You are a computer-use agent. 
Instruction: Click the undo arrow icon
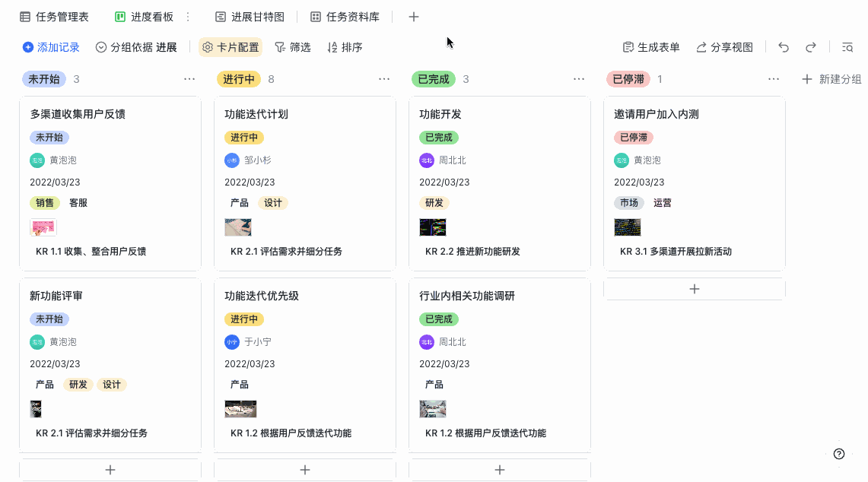tap(784, 47)
